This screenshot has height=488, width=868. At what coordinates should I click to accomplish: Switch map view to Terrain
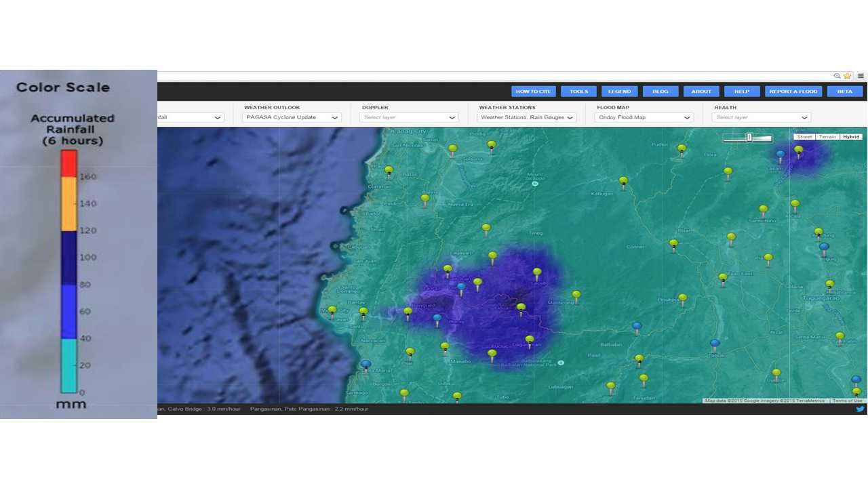[x=827, y=137]
